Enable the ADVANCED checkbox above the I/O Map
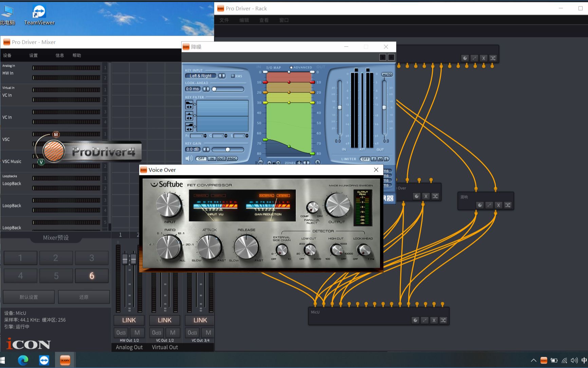 pyautogui.click(x=291, y=67)
